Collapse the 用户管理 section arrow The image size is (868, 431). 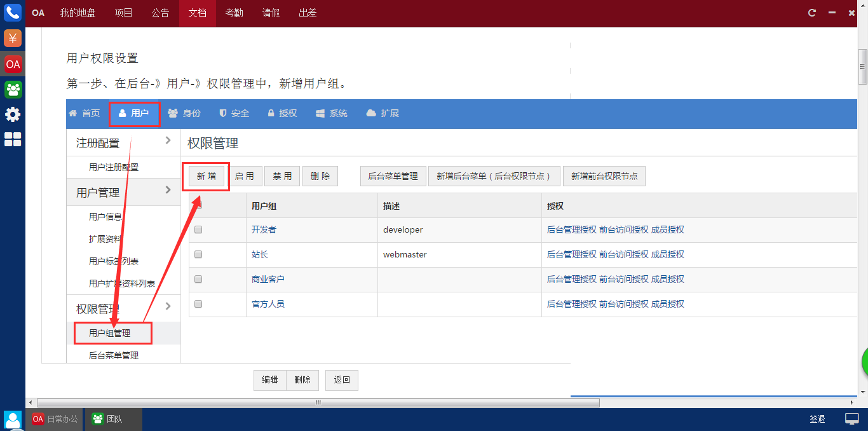(168, 190)
